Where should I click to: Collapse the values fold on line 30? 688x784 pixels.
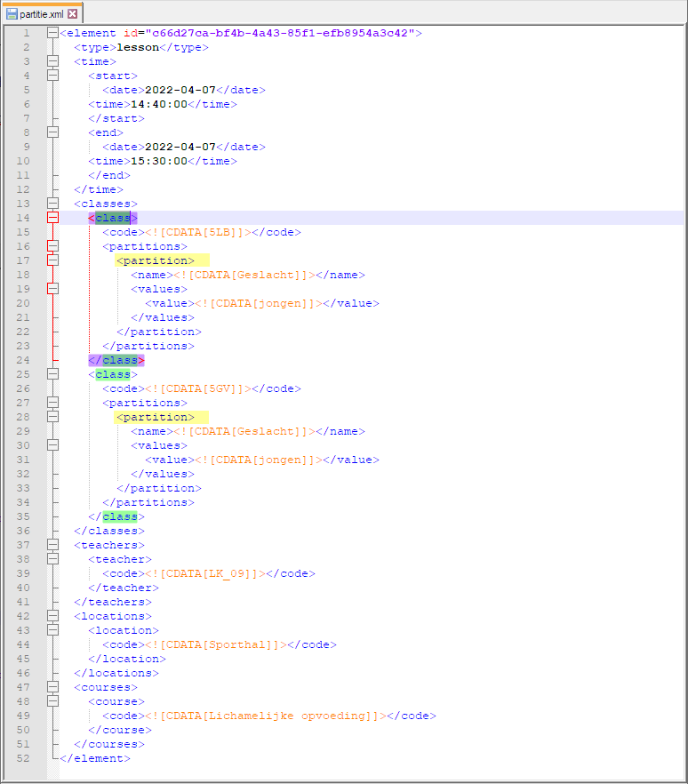(52, 445)
